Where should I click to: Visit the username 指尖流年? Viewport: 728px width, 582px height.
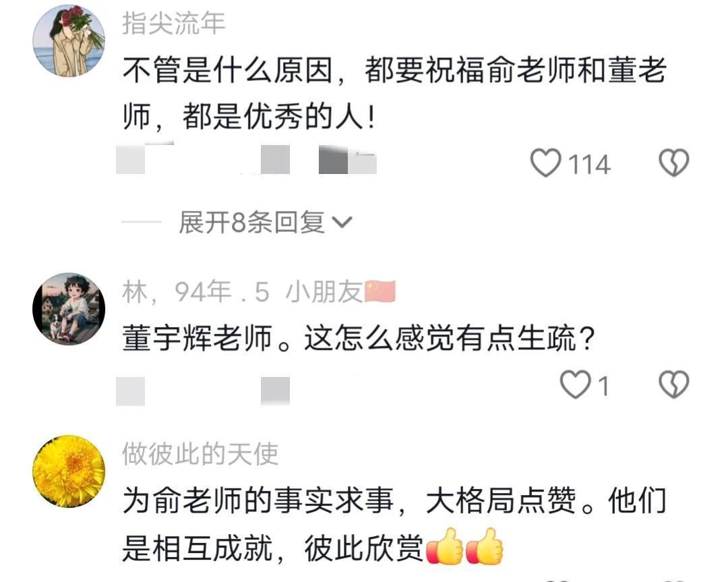point(174,24)
